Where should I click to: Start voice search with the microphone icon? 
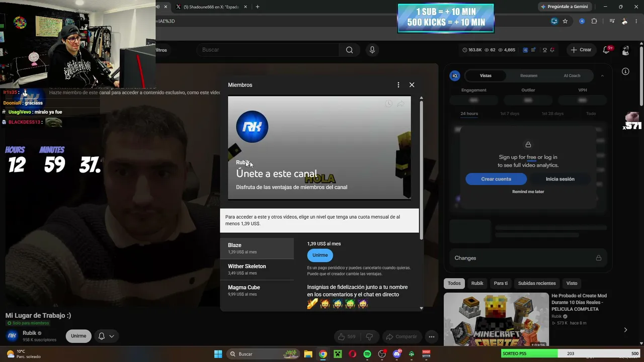click(372, 50)
